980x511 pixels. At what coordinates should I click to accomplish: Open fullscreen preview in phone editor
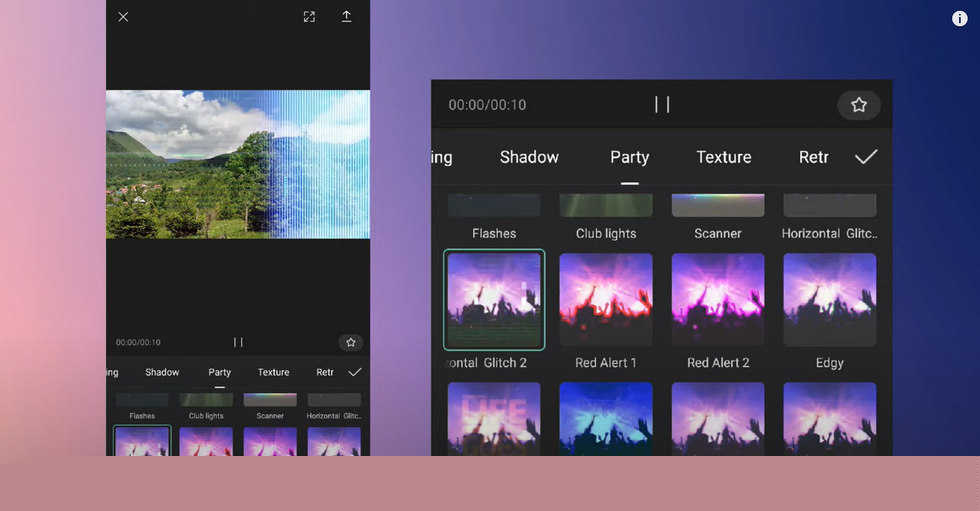309,17
